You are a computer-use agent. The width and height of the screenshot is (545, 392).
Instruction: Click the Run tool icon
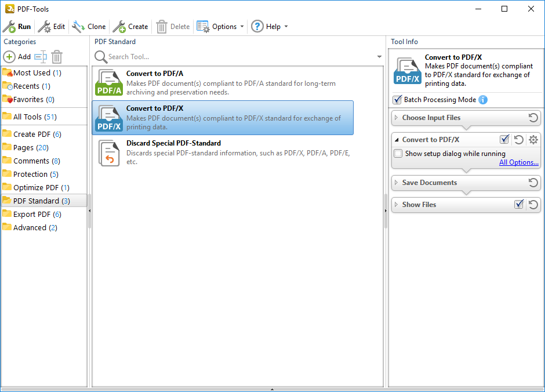[9, 27]
